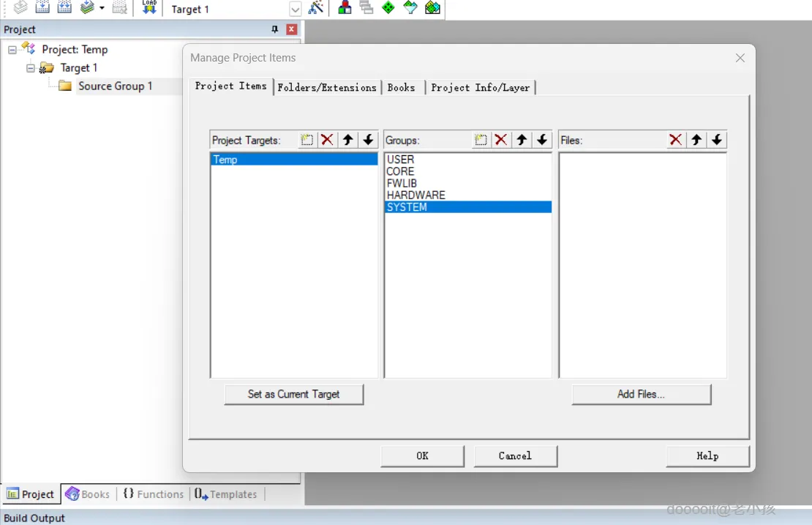Create a new group
Viewport: 812px width, 525px height.
[x=481, y=140]
